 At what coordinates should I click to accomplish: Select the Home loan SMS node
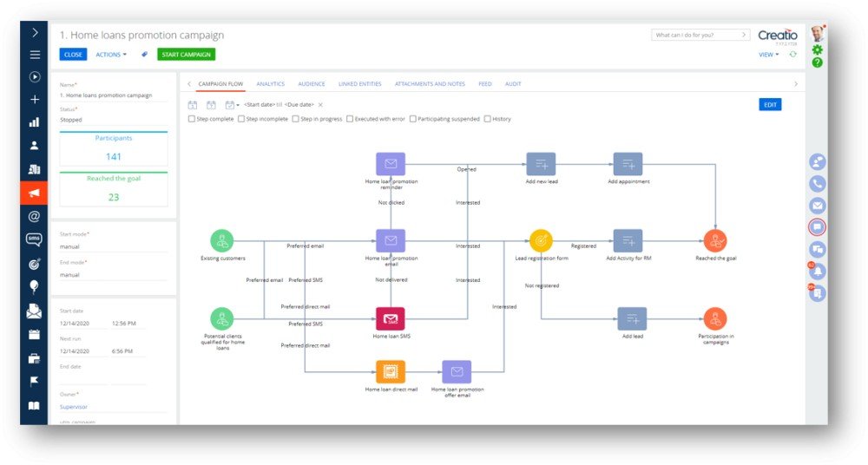click(x=391, y=319)
